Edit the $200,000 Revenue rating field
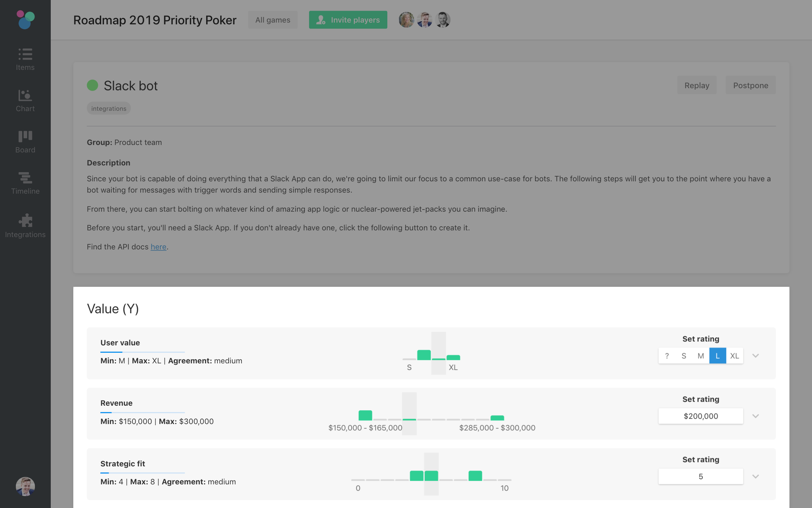The width and height of the screenshot is (812, 508). (x=701, y=416)
